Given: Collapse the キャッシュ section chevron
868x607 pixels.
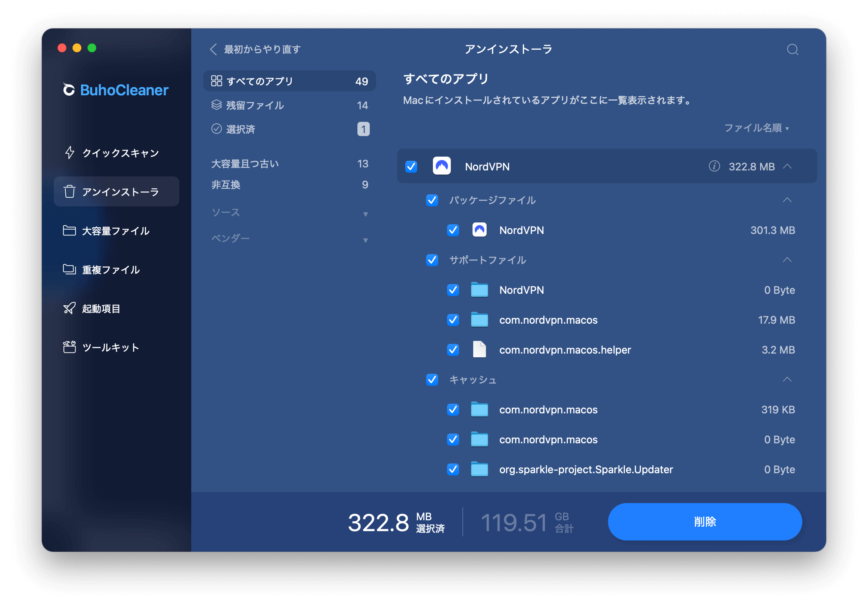Looking at the screenshot, I should 787,379.
